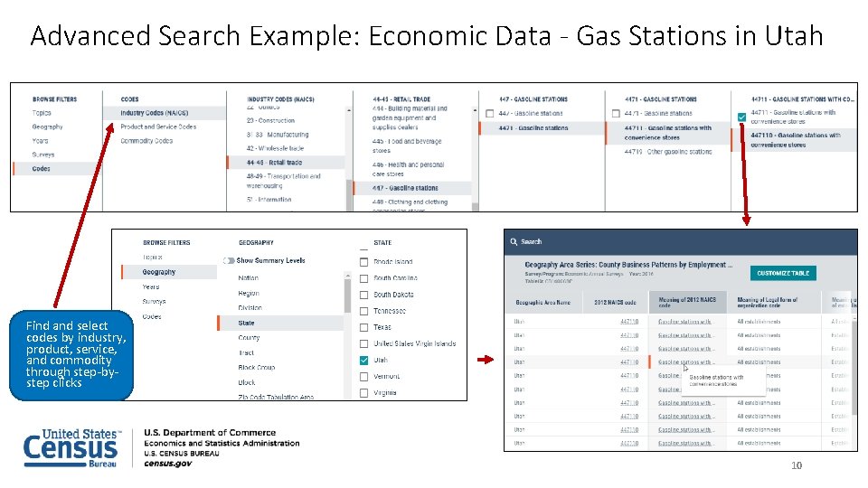Open Codes in top Browse Filters
Screen dimensions: 868x488
click(x=42, y=168)
